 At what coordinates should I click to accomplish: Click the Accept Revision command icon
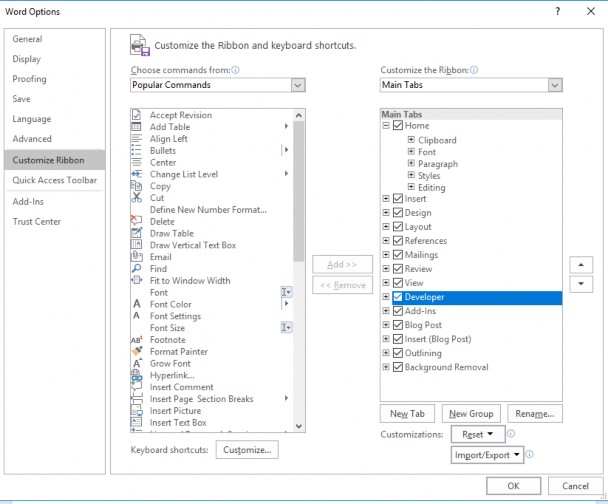136,115
